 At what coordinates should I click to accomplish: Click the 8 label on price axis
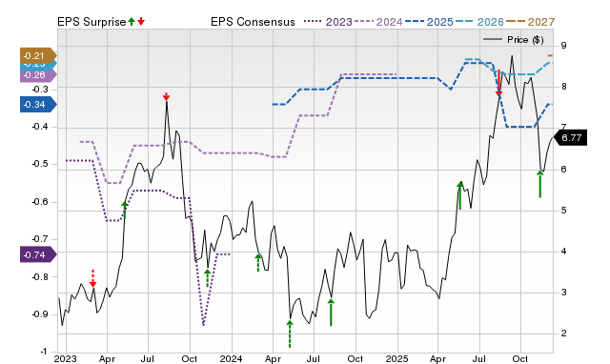(x=563, y=87)
